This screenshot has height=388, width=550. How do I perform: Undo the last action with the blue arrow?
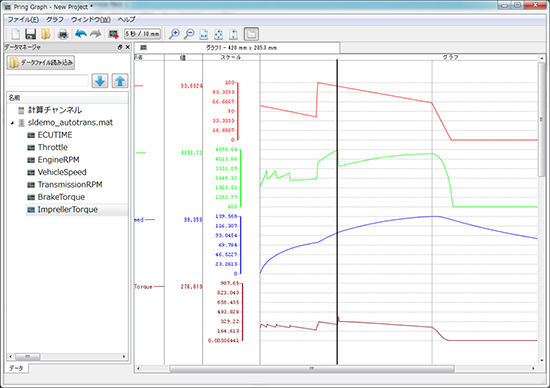81,34
